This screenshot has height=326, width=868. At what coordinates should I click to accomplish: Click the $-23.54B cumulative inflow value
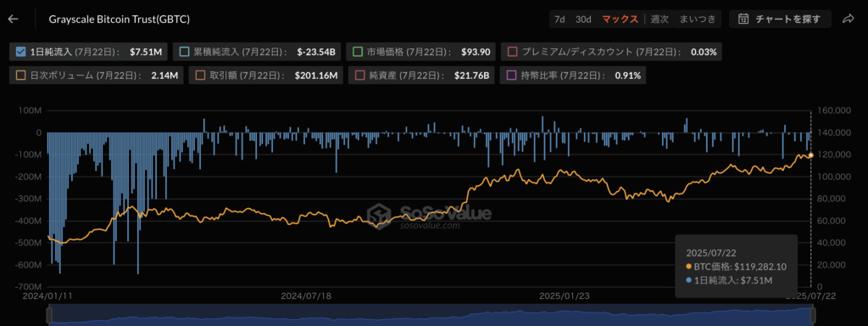(x=316, y=52)
